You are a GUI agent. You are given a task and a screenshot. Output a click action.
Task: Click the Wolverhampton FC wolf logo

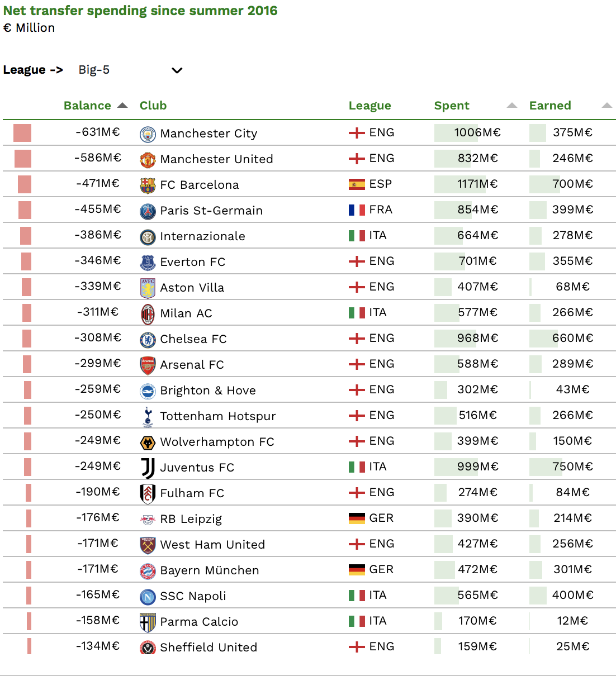pos(148,442)
